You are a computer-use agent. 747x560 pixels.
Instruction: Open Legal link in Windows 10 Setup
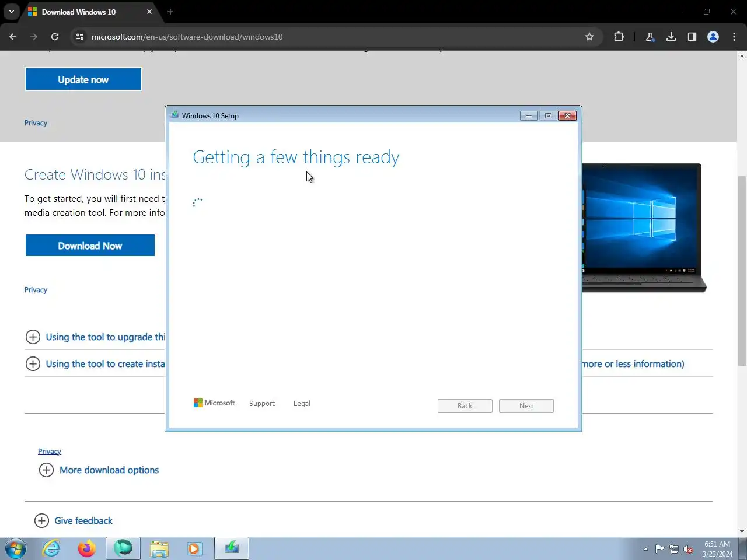302,404
